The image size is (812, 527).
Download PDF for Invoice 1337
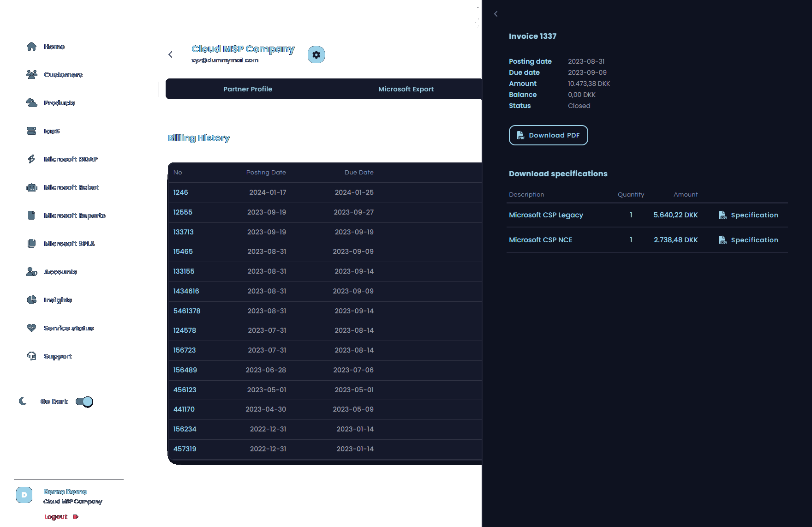548,135
